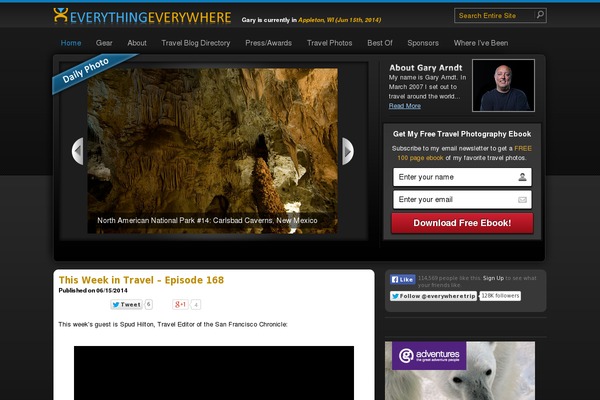Open the Sponsors menu item
This screenshot has height=400, width=600.
point(423,43)
